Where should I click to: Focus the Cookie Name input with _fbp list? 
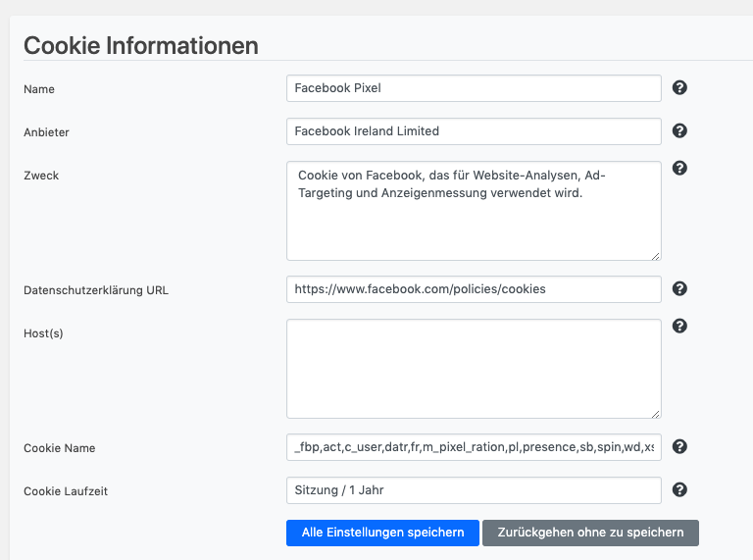pyautogui.click(x=474, y=447)
